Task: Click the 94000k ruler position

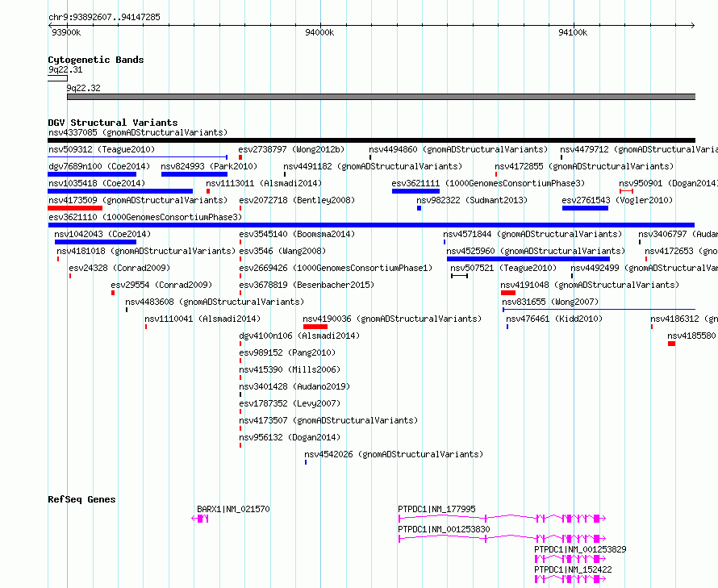Action: click(x=319, y=32)
